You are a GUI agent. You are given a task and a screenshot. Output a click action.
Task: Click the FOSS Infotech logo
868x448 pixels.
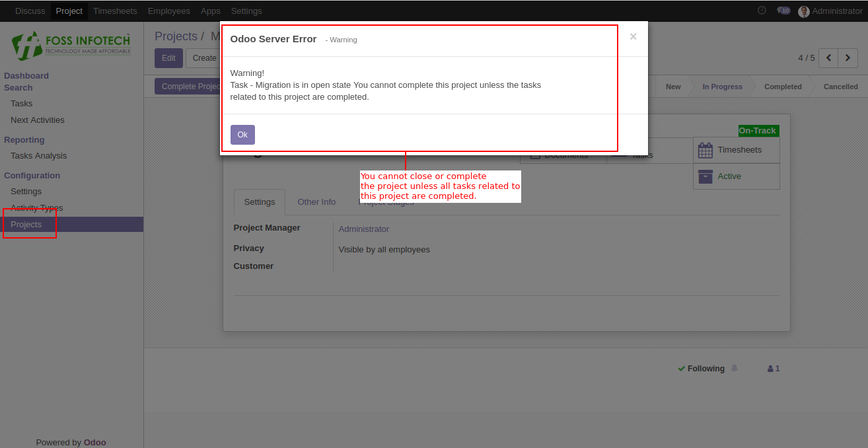pyautogui.click(x=71, y=46)
